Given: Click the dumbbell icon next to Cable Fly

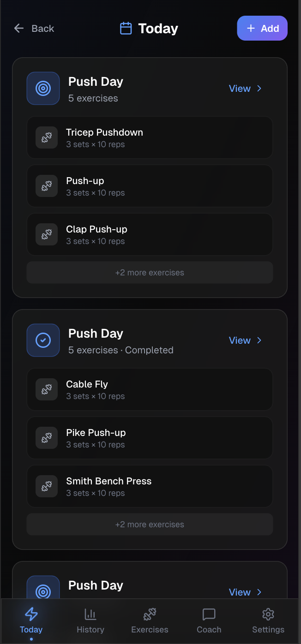Looking at the screenshot, I should click(x=47, y=389).
